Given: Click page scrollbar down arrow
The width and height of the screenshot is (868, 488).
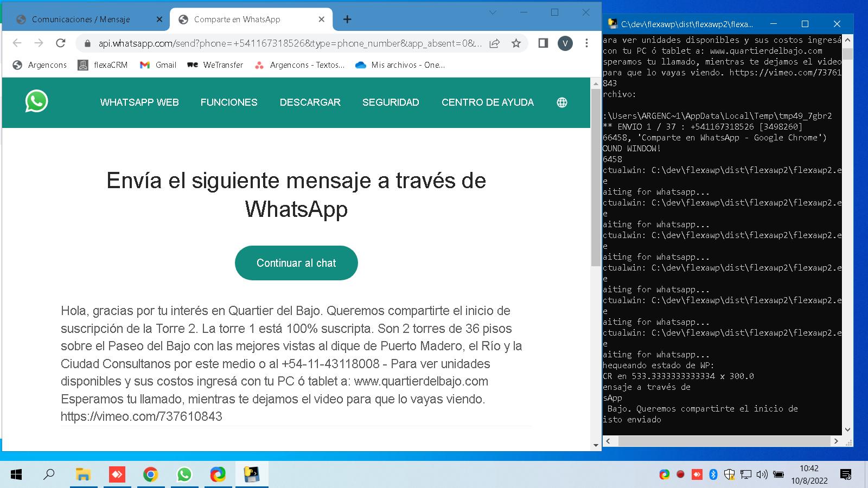Looking at the screenshot, I should tap(596, 446).
